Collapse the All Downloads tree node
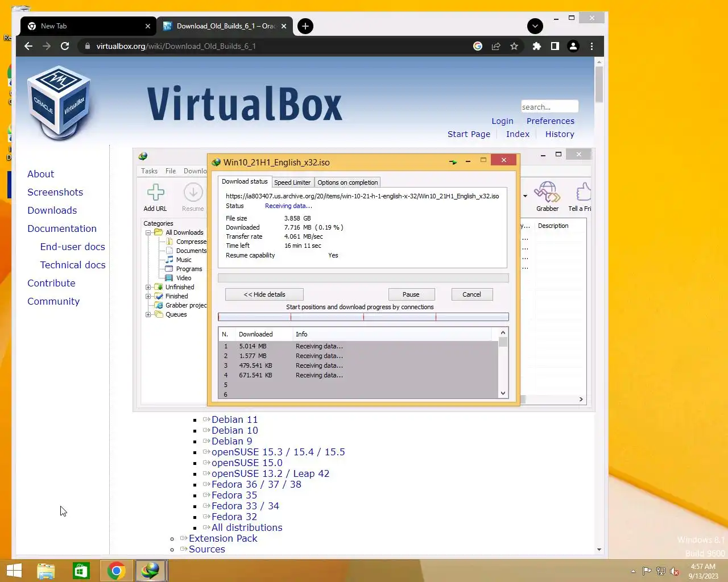728x582 pixels. click(148, 232)
